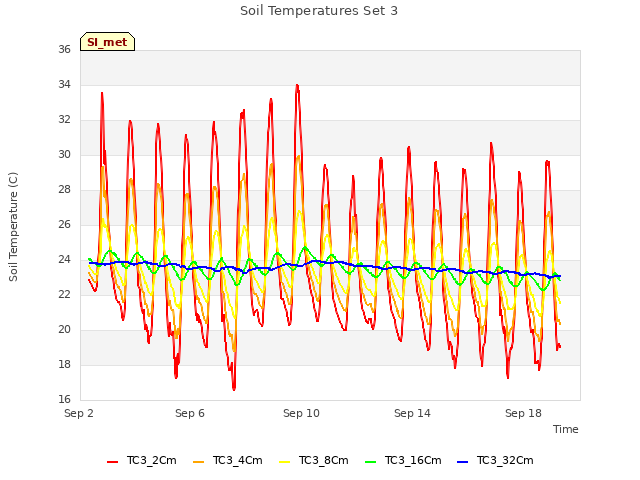Click the 18 y-axis tick label

[64, 364]
